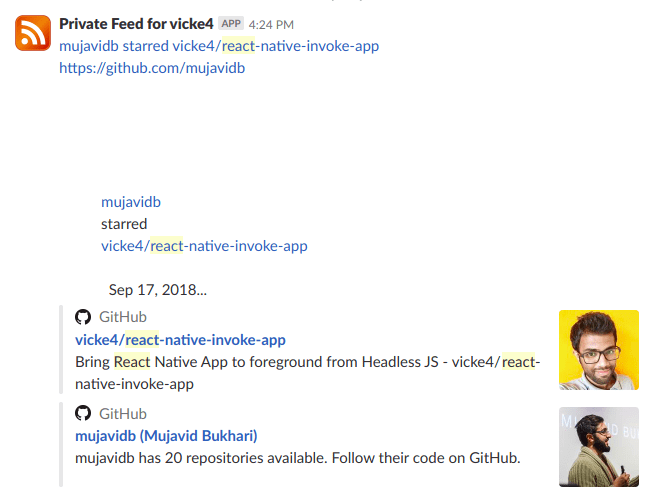
Task: Click the GitHub label in the repo attachment
Action: pos(123,317)
